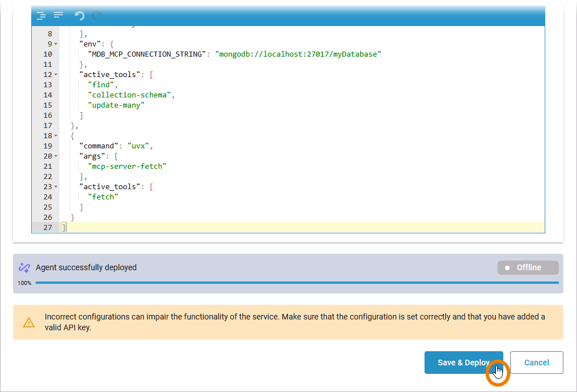Click the "mcp-server-fetch" argument text

127,167
